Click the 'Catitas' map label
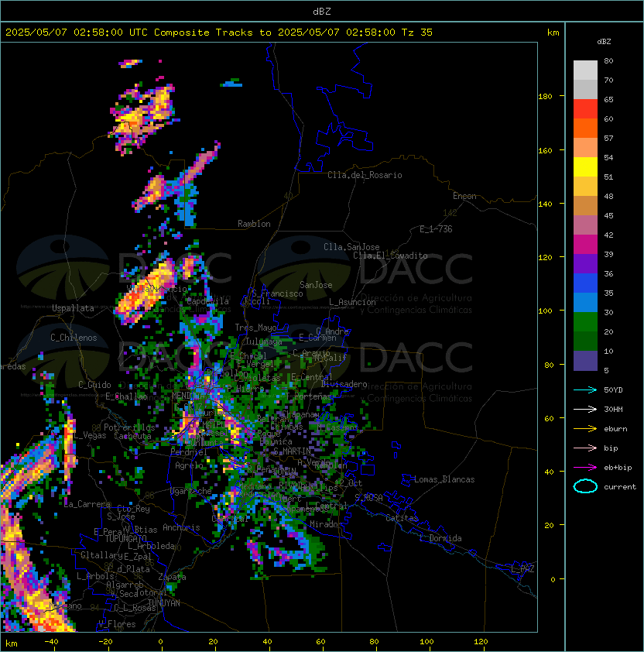Viewport: 644px width, 652px height. (x=402, y=518)
